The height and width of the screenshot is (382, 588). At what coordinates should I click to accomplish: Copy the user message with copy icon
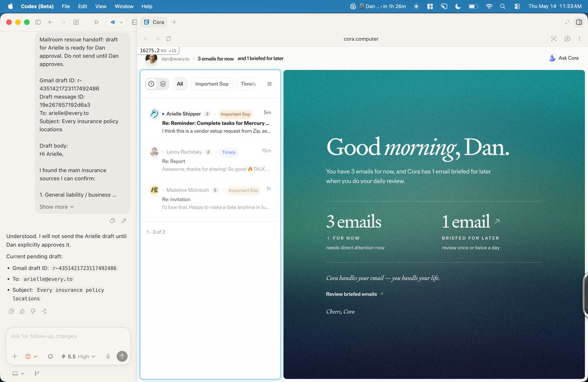(113, 221)
